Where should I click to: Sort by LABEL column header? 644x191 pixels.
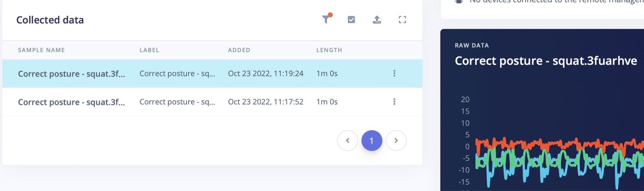click(x=149, y=50)
